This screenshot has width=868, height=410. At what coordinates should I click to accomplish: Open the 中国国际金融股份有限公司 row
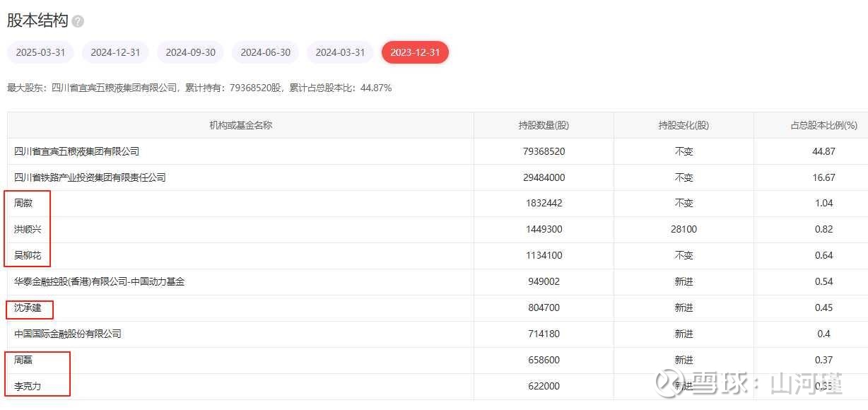coord(68,334)
